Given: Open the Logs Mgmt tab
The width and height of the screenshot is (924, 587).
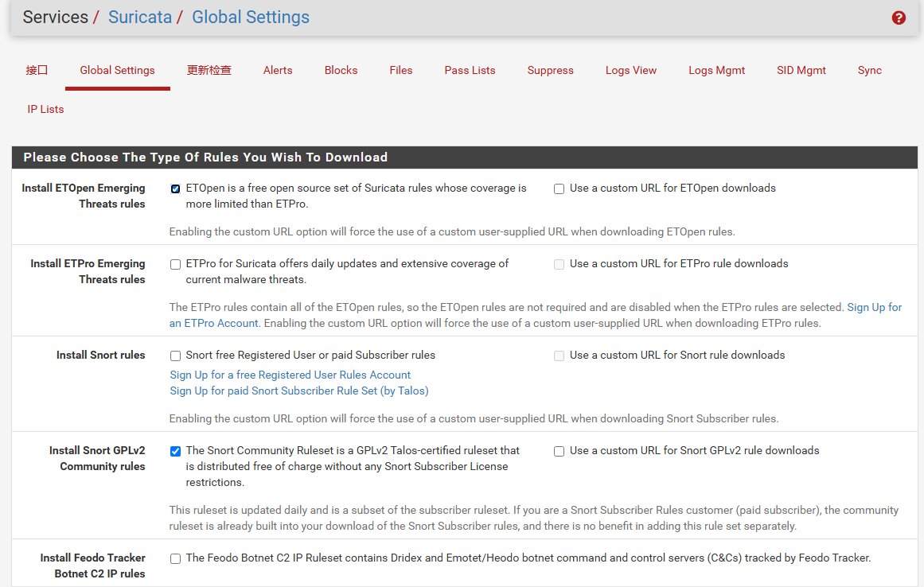Looking at the screenshot, I should point(716,70).
